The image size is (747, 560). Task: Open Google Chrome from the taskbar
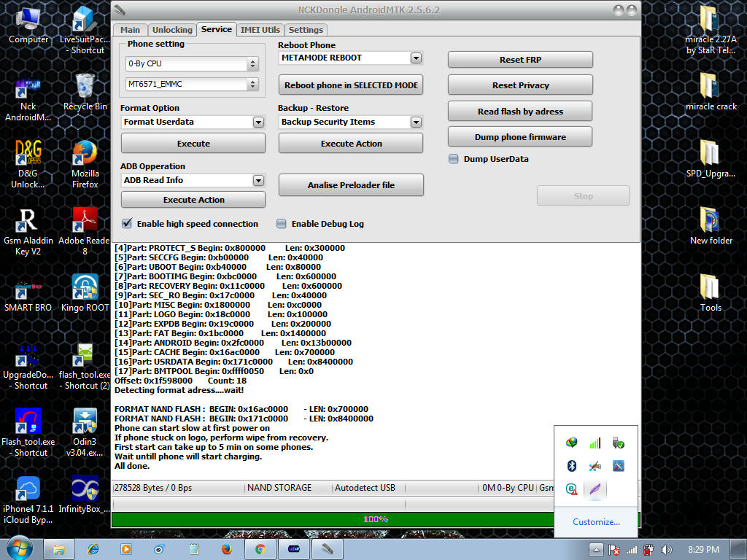click(x=260, y=550)
